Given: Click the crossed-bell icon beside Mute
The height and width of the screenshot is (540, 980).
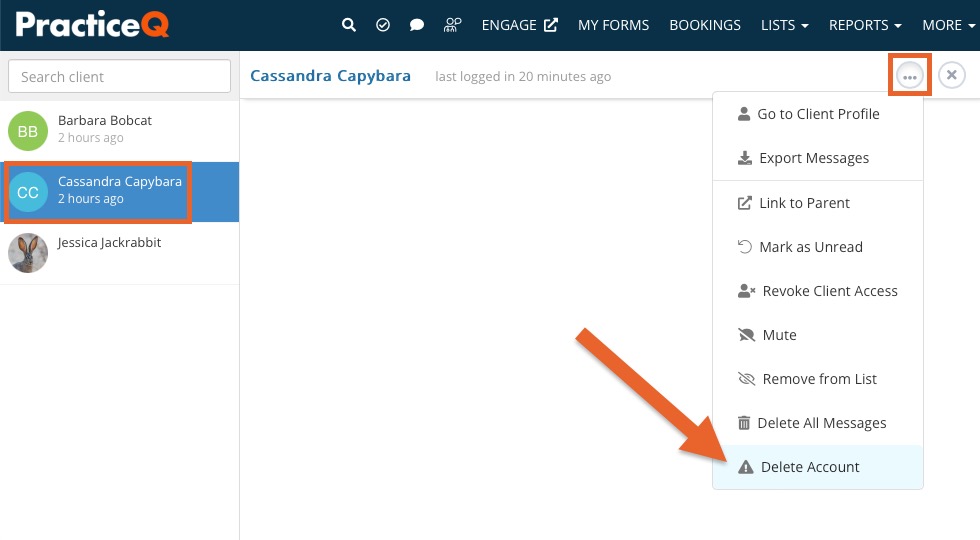Looking at the screenshot, I should pyautogui.click(x=746, y=335).
